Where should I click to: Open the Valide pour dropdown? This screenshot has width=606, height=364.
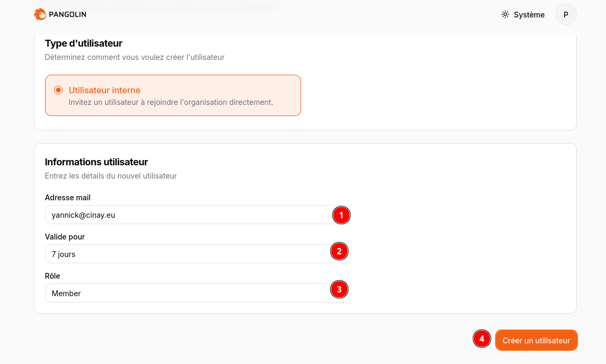click(186, 254)
